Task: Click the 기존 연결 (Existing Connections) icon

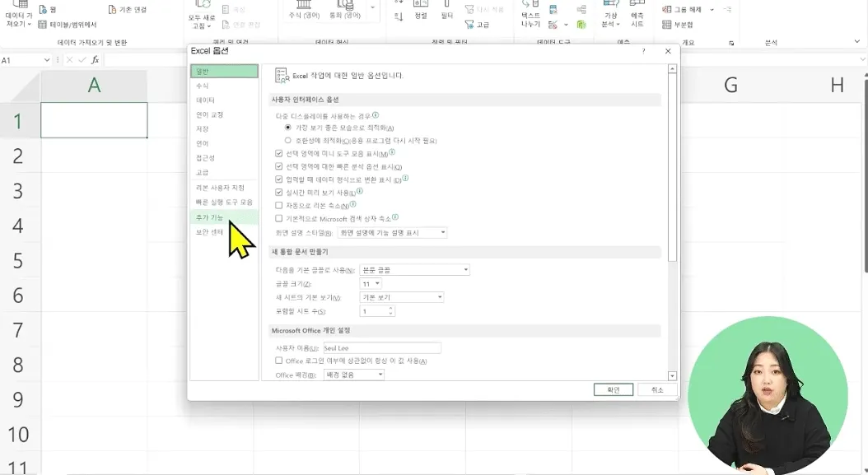Action: (x=112, y=9)
